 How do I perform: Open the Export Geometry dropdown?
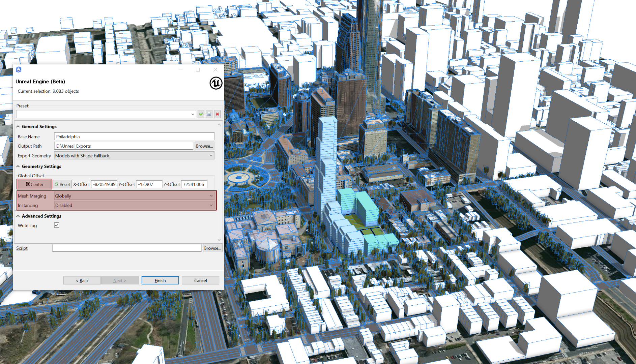134,155
